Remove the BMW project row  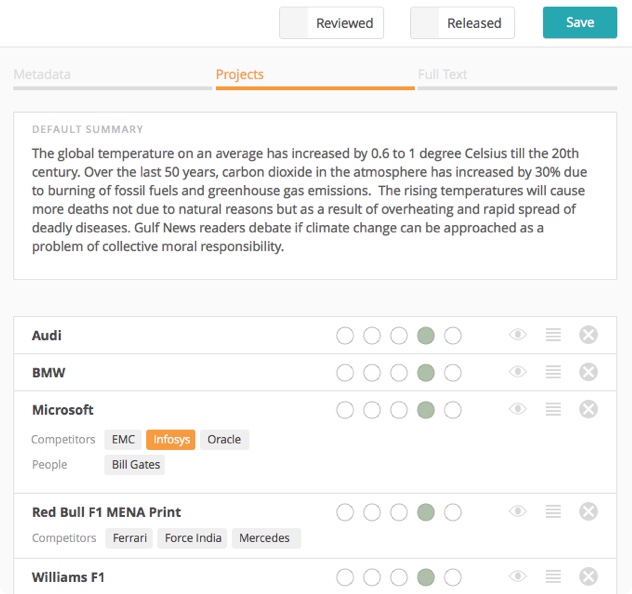[588, 372]
